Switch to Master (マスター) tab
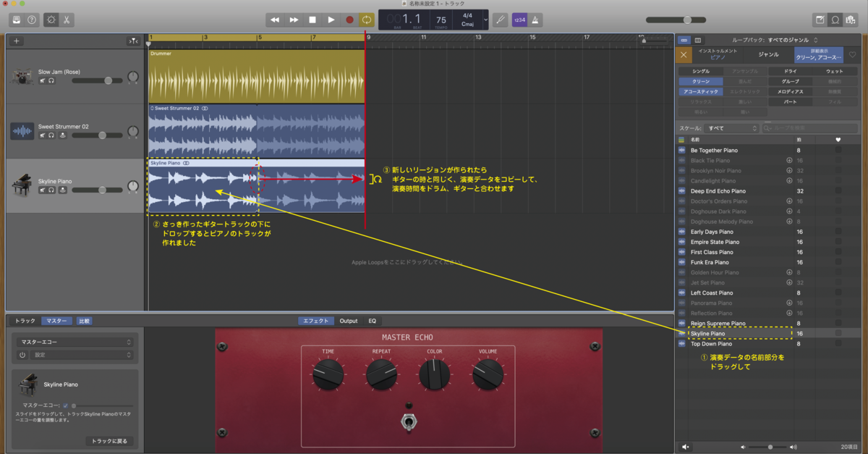Image resolution: width=868 pixels, height=454 pixels. click(56, 321)
